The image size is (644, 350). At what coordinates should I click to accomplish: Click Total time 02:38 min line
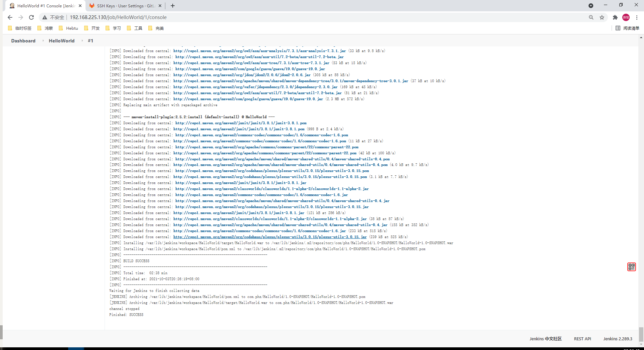point(139,273)
